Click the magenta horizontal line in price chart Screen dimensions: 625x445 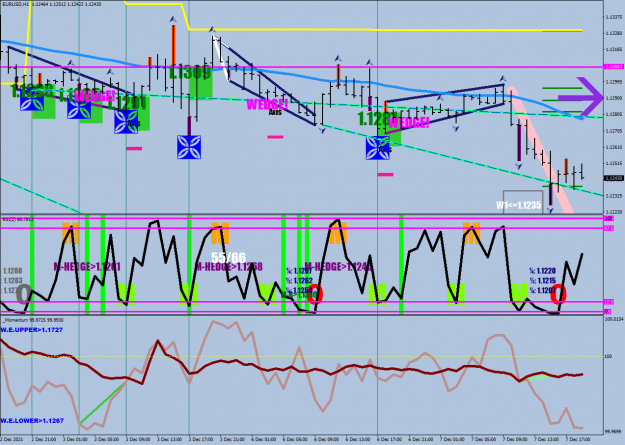(x=301, y=67)
